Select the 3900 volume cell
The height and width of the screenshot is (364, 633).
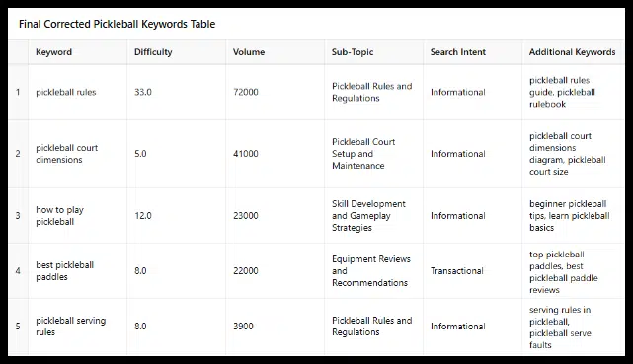pyautogui.click(x=275, y=327)
